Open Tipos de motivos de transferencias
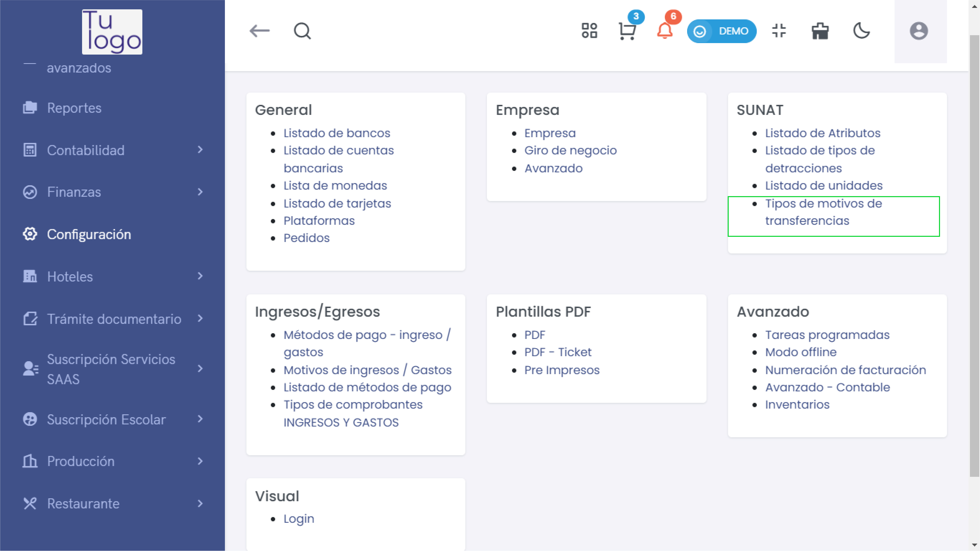Image resolution: width=980 pixels, height=551 pixels. point(823,212)
